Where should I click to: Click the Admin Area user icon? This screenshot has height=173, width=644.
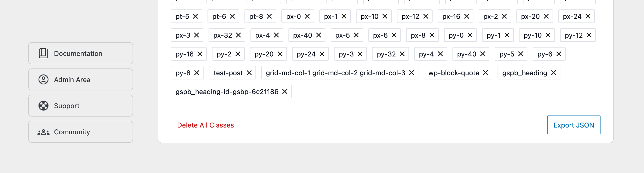click(43, 79)
